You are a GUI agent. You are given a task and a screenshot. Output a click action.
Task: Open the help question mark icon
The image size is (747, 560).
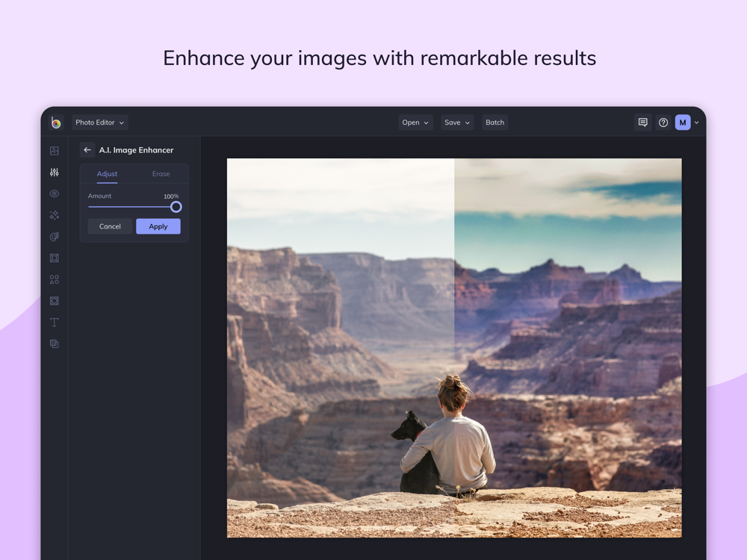[663, 122]
